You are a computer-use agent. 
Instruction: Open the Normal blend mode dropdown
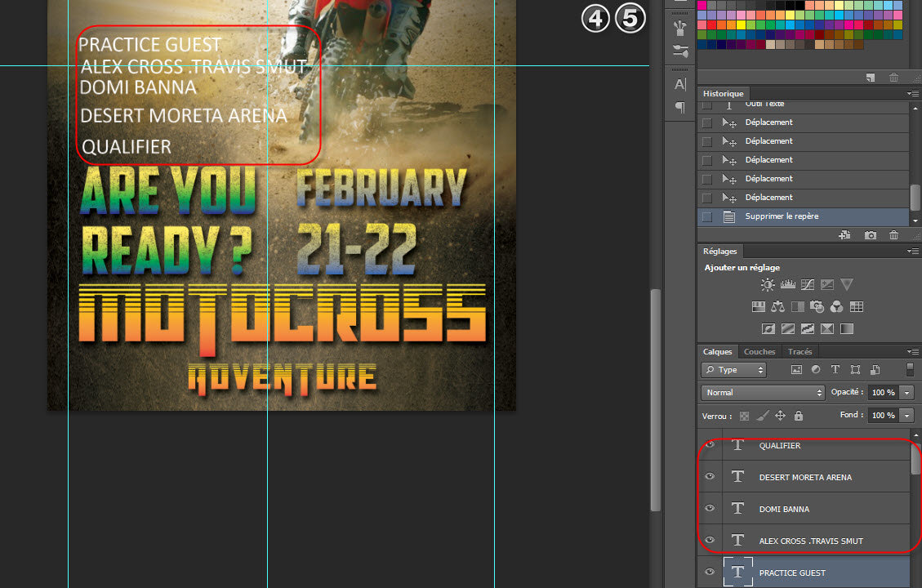click(x=763, y=393)
